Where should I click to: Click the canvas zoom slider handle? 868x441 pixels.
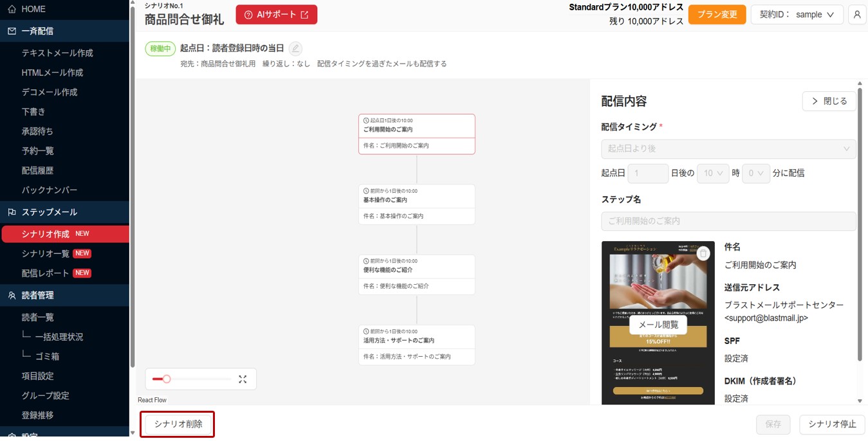click(x=167, y=379)
